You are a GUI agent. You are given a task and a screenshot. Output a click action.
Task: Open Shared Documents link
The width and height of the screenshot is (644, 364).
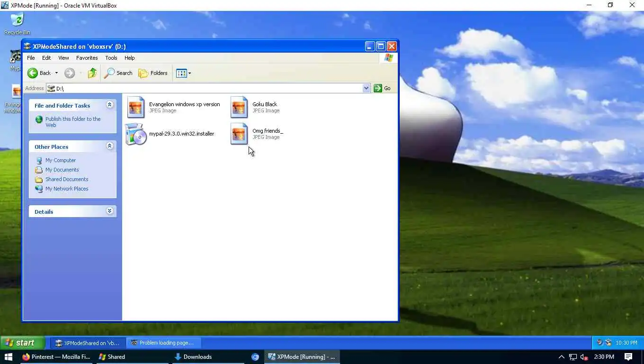(x=67, y=179)
